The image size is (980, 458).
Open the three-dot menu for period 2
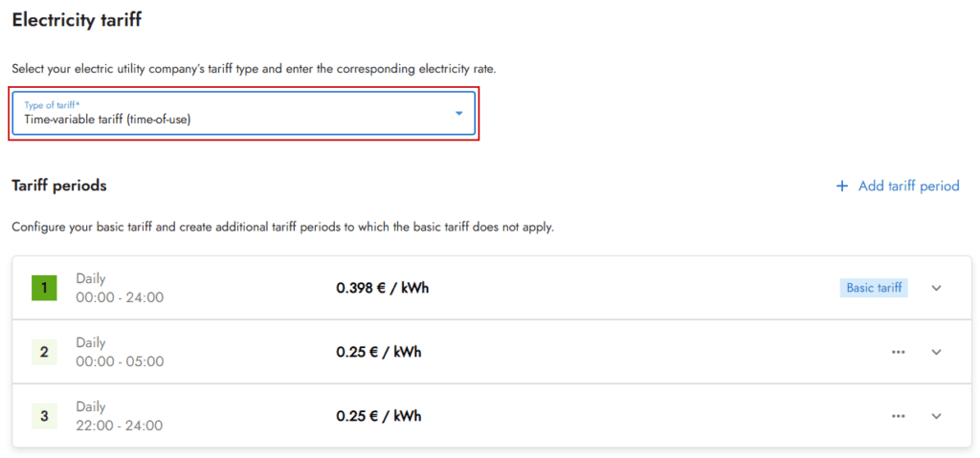click(x=898, y=352)
